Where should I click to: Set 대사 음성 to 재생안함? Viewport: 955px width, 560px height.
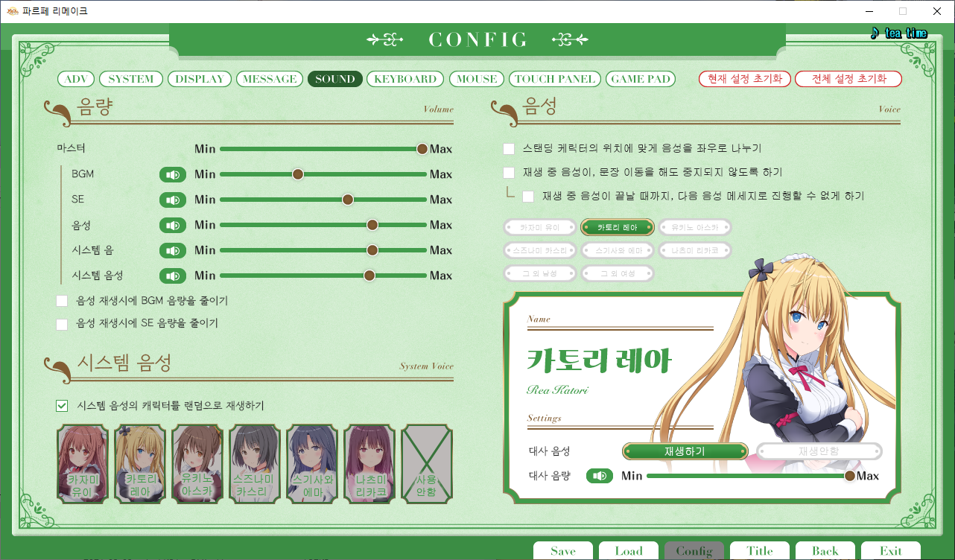coord(819,451)
